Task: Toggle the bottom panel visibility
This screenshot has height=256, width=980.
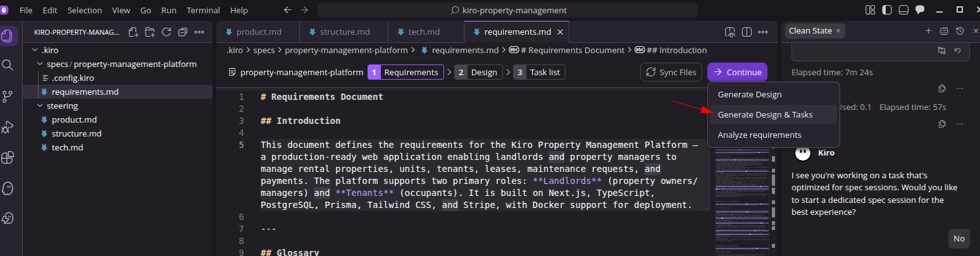Action: (x=903, y=10)
